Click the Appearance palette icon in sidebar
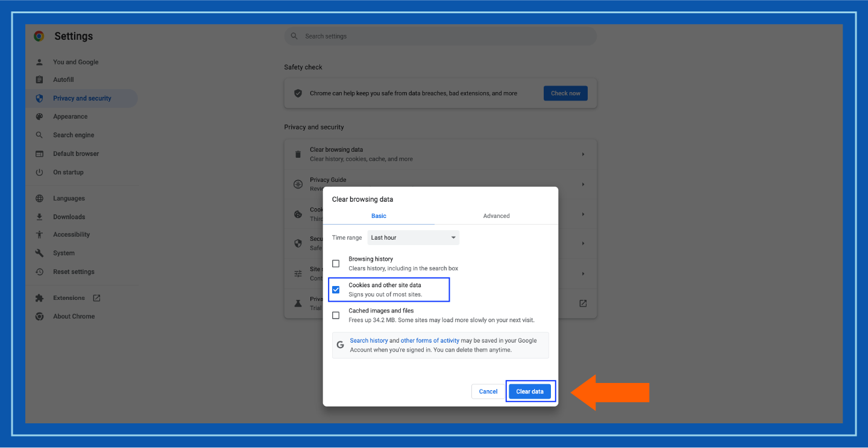 40,116
